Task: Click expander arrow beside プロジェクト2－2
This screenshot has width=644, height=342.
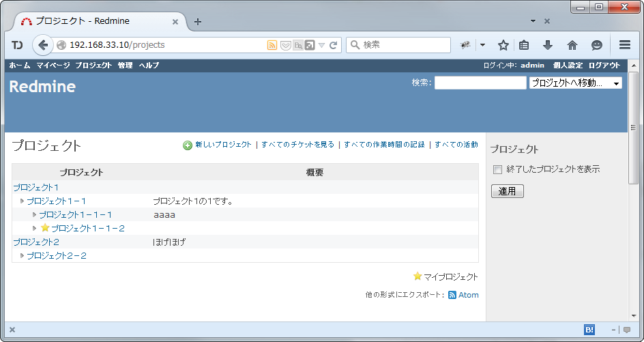Action: pos(23,256)
